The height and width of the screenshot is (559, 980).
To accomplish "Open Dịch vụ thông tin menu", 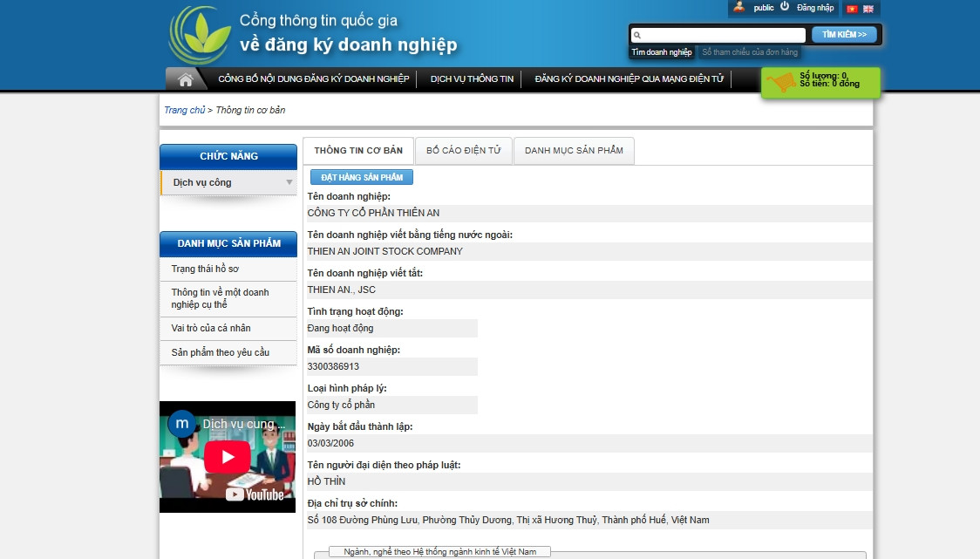I will pos(472,79).
